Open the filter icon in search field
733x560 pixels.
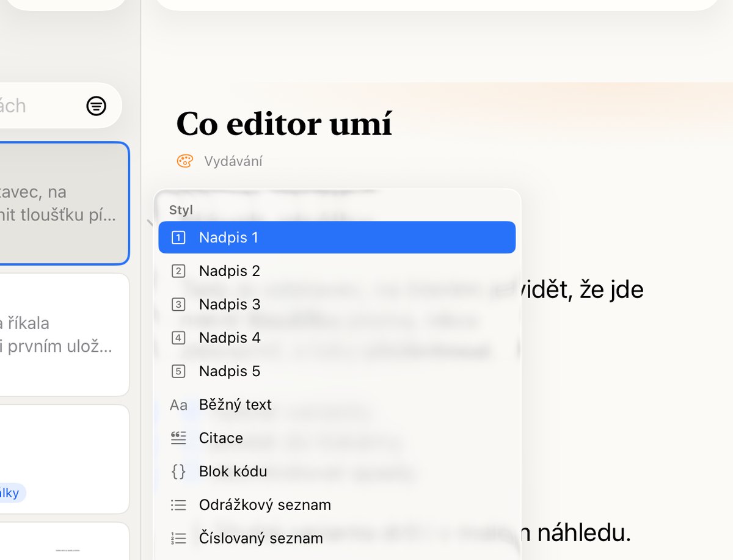(96, 106)
